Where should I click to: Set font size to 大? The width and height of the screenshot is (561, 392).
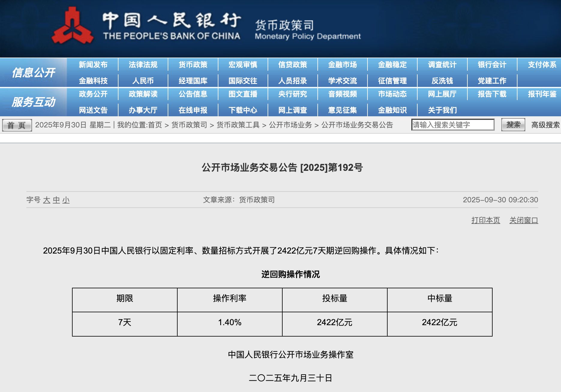(x=46, y=200)
